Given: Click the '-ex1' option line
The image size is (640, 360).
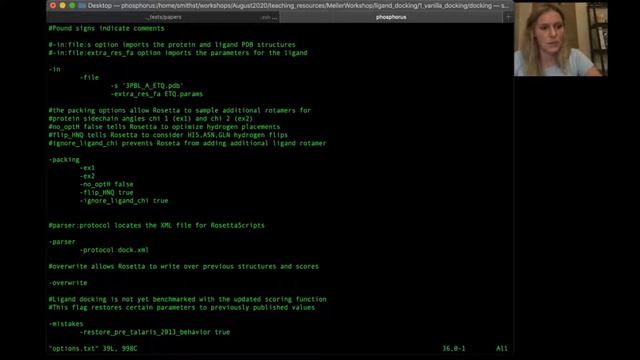Looking at the screenshot, I should coord(87,168).
